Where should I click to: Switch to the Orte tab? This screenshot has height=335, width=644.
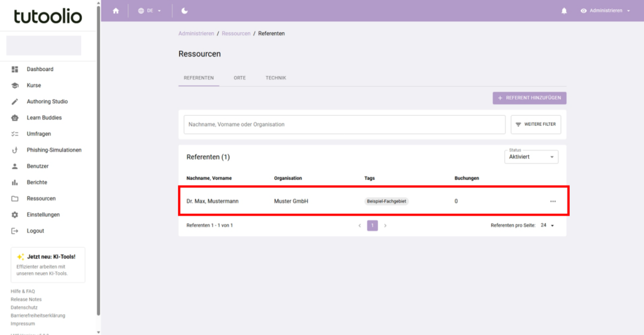[240, 77]
